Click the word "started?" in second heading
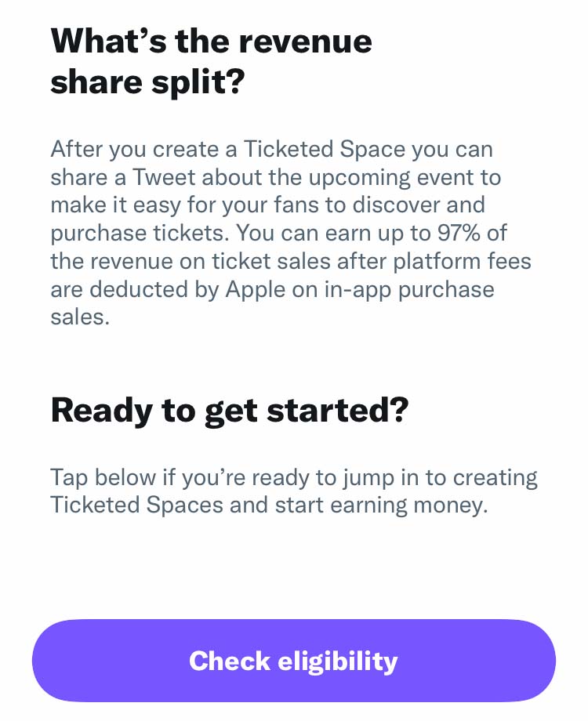This screenshot has height=721, width=588. pos(338,409)
